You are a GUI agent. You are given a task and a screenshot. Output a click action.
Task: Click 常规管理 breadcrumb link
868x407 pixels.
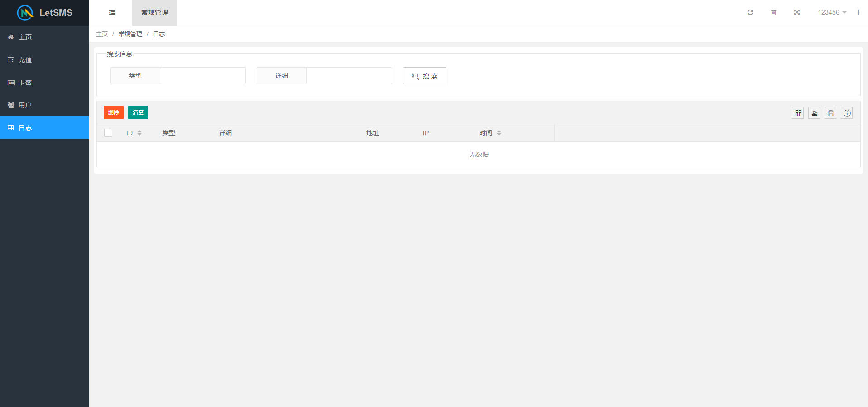tap(130, 34)
